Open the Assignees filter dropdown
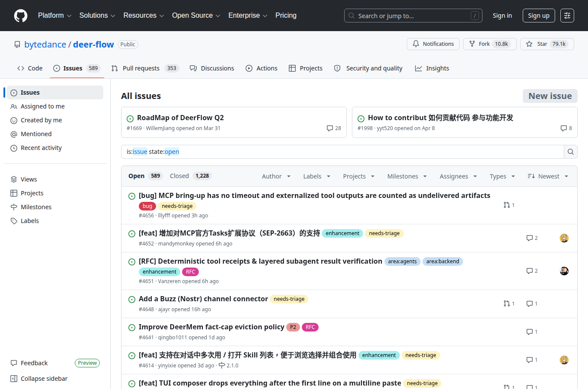Image resolution: width=588 pixels, height=389 pixels. click(458, 176)
